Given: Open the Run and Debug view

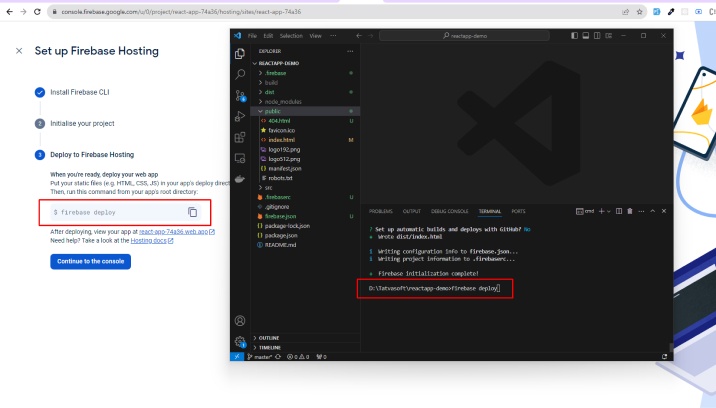Looking at the screenshot, I should pyautogui.click(x=239, y=116).
